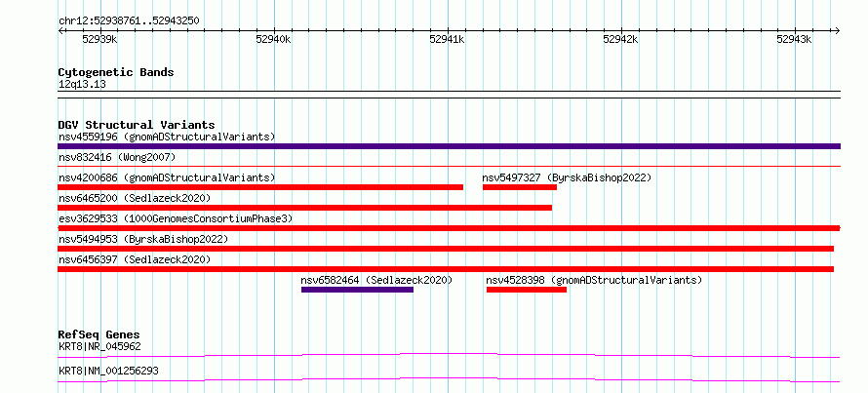Click the 52940k ruler label
Screen dimensions: 868x393
(x=273, y=39)
